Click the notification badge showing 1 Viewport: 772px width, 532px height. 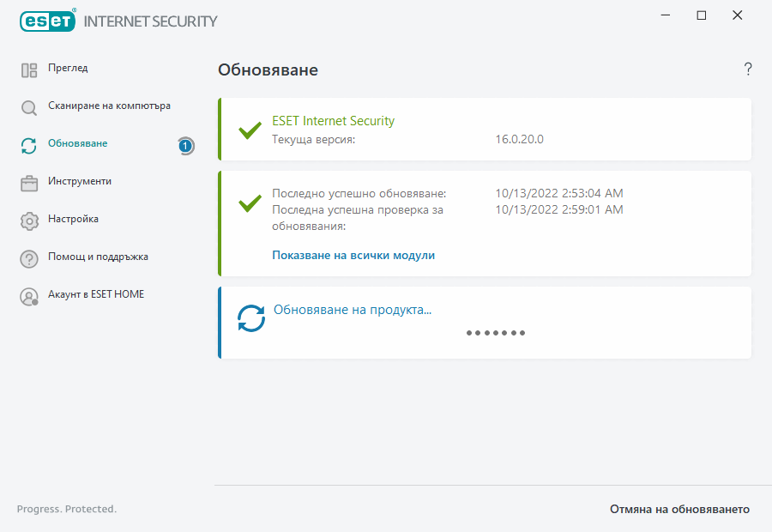(x=185, y=146)
